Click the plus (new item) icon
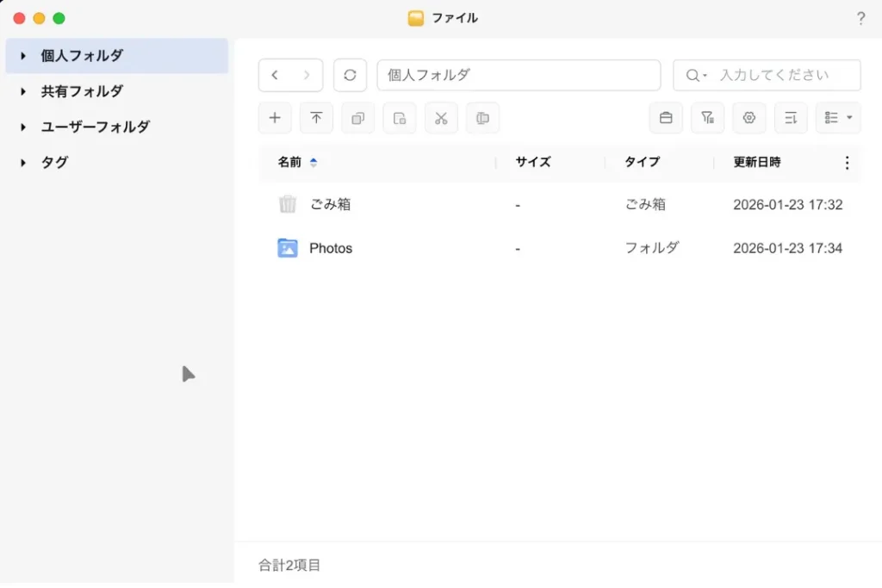The width and height of the screenshot is (882, 588). (275, 118)
